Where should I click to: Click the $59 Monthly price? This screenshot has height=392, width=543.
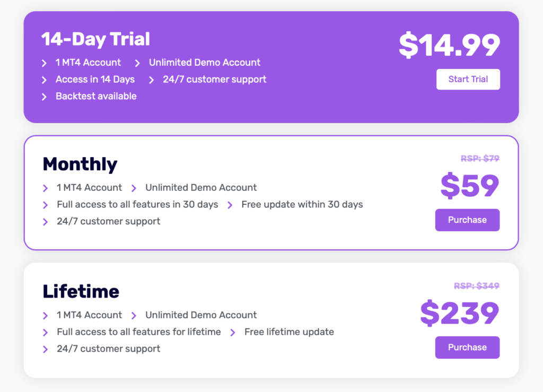pyautogui.click(x=470, y=186)
